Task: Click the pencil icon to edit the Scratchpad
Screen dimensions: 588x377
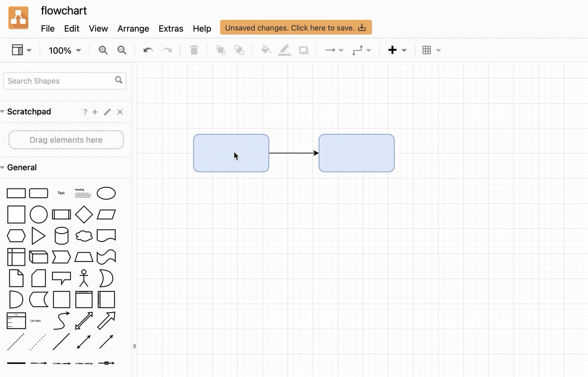Action: pyautogui.click(x=107, y=112)
